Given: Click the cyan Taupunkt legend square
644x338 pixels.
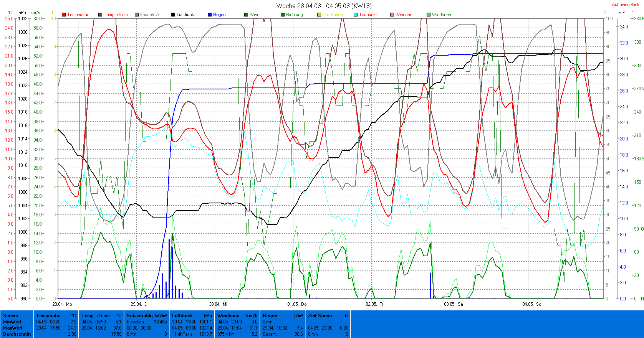Looking at the screenshot, I should [x=356, y=15].
